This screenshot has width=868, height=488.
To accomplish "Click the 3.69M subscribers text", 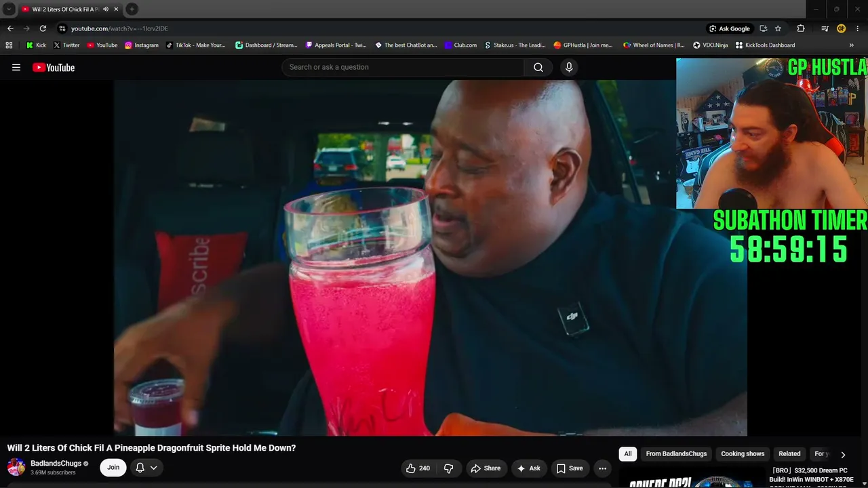I will click(53, 472).
